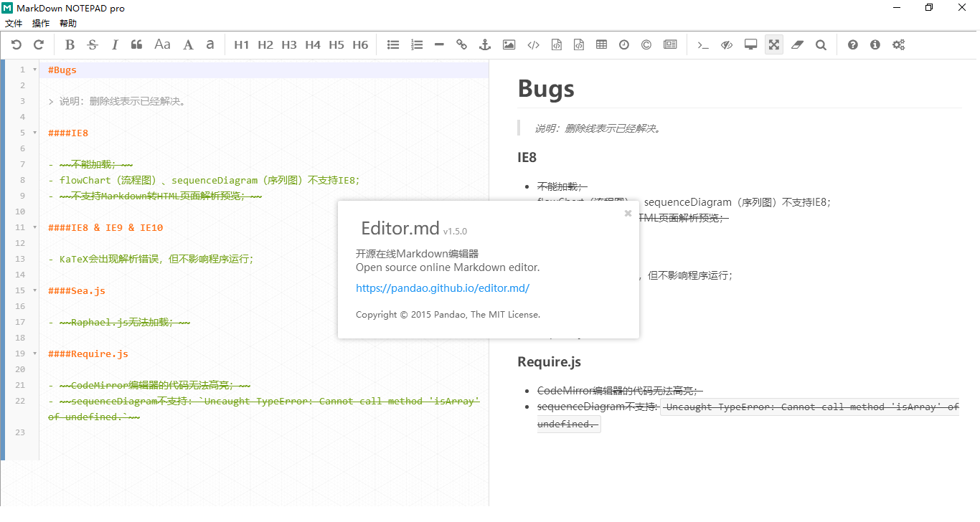
Task: Apply bold formatting with the B icon
Action: tap(70, 44)
